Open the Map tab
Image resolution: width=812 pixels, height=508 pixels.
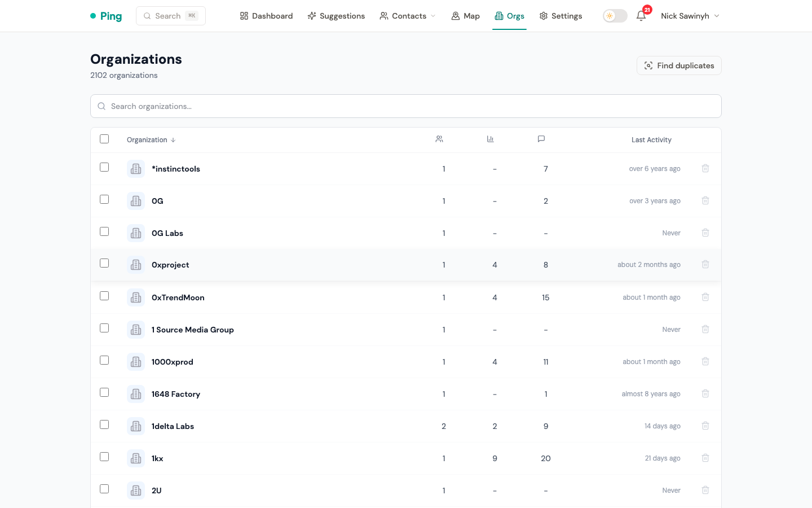[x=465, y=16]
